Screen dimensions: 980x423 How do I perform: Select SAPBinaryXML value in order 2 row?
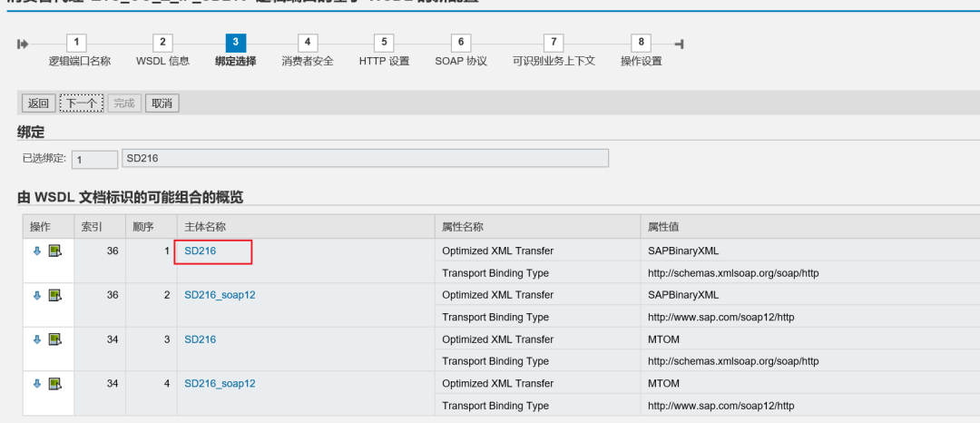[x=683, y=295]
